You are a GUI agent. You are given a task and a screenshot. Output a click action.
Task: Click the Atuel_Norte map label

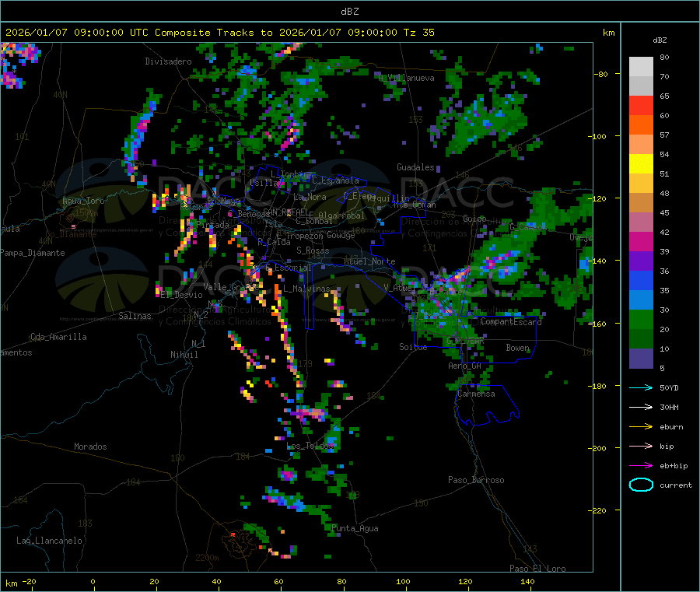pyautogui.click(x=369, y=261)
